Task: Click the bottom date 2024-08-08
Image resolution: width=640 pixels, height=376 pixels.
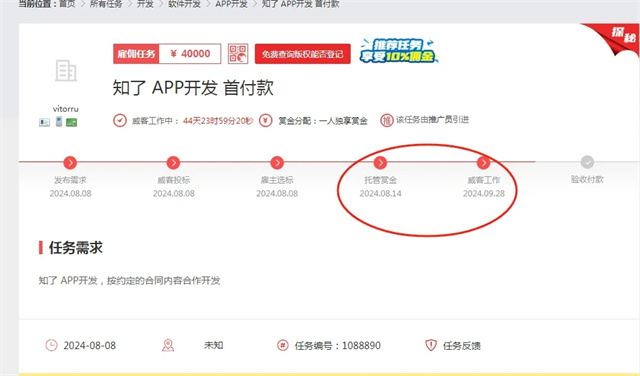Action: (x=89, y=346)
